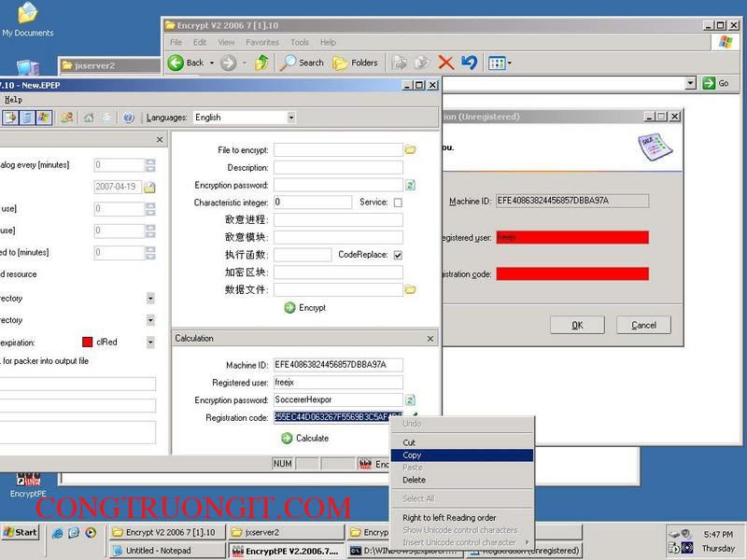Click the blue question-mark help icon in EncryptPE
Image resolution: width=747 pixels, height=560 pixels.
128,118
